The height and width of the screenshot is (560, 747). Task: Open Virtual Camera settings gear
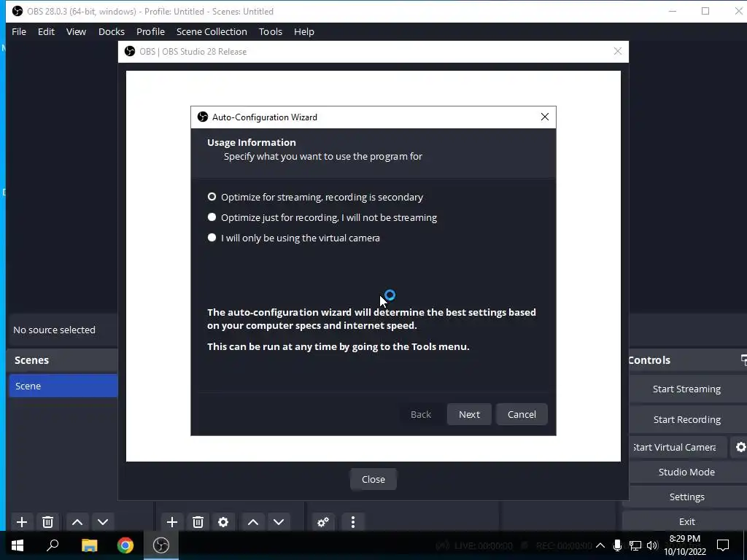(x=740, y=447)
